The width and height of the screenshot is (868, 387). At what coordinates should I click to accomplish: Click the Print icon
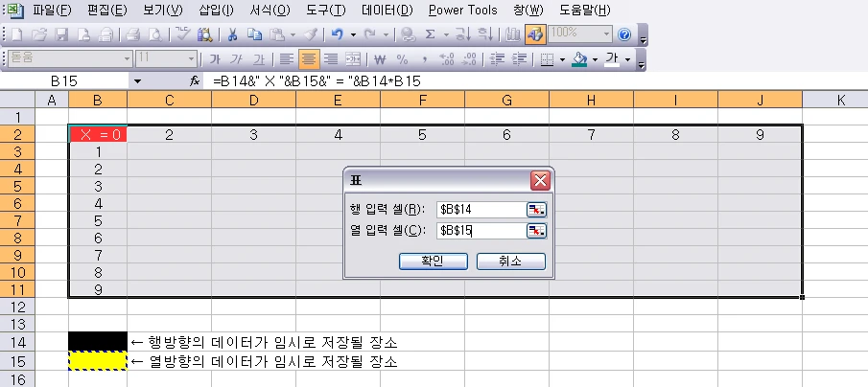tap(133, 34)
